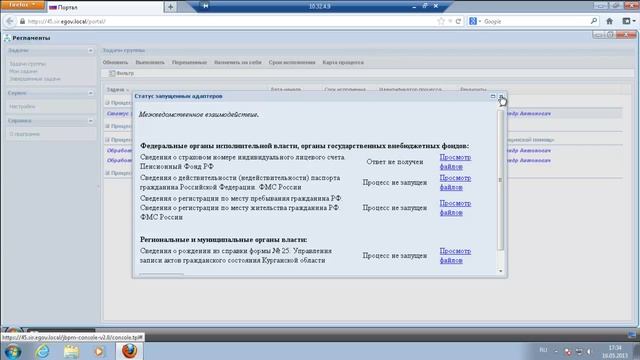Select 'Межведомственное взаимодействие.' heading text
This screenshot has height=360, width=640.
point(199,115)
